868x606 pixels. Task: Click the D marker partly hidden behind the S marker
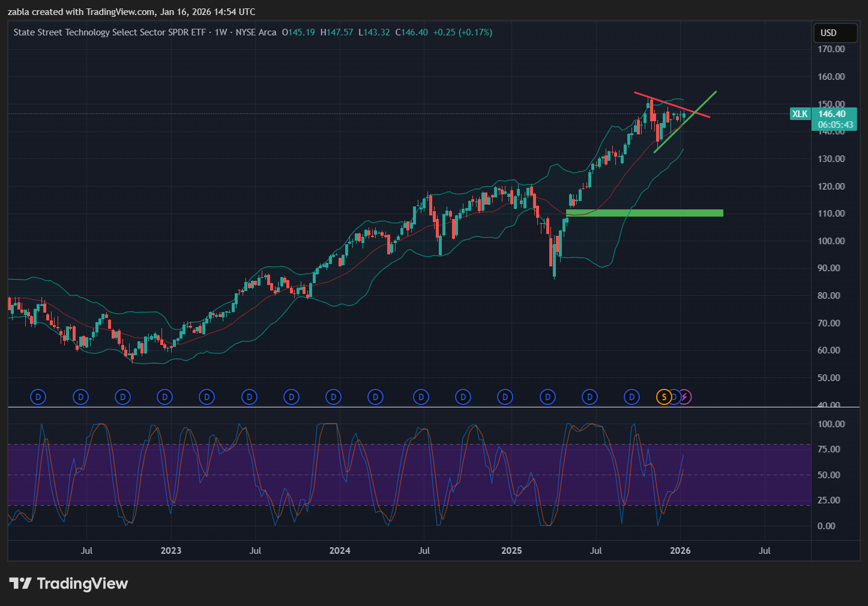(675, 397)
